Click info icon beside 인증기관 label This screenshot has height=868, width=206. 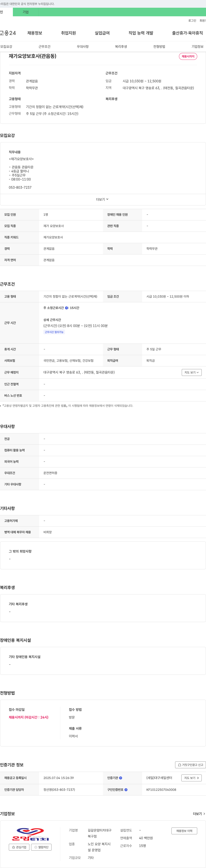click(x=120, y=778)
